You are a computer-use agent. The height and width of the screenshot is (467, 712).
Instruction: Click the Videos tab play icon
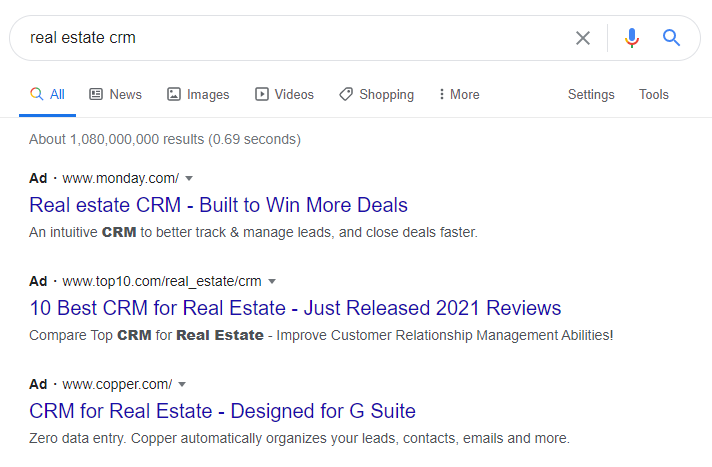[262, 94]
